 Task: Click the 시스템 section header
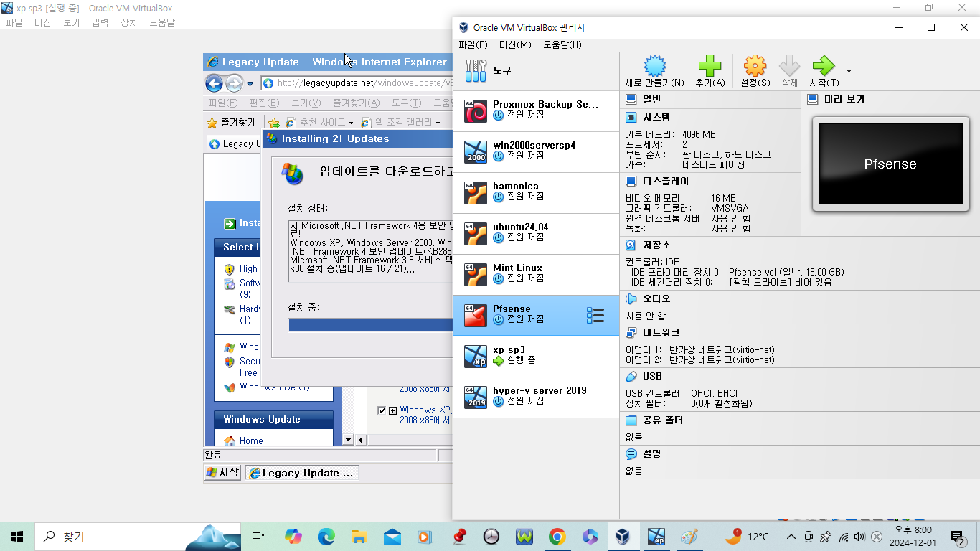(656, 117)
